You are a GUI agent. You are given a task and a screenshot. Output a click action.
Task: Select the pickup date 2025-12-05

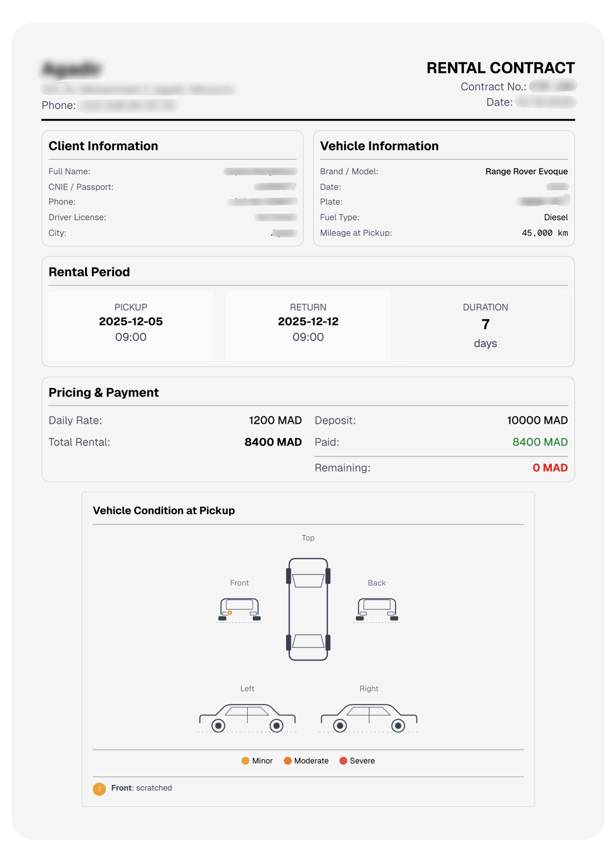coord(131,321)
